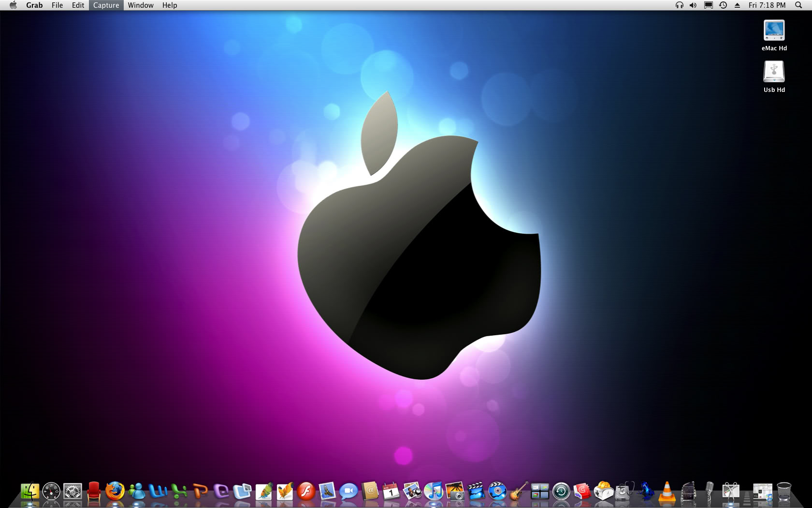Click the Time Machine menu bar icon
812x508 pixels.
point(723,5)
